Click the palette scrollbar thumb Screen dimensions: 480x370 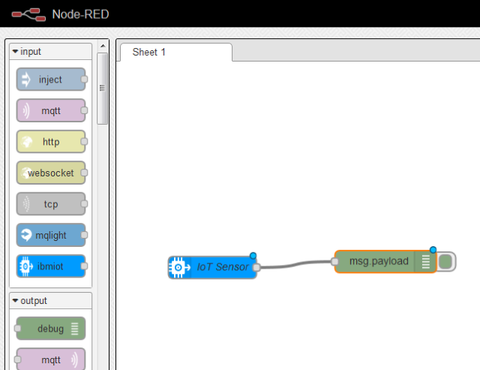103,88
